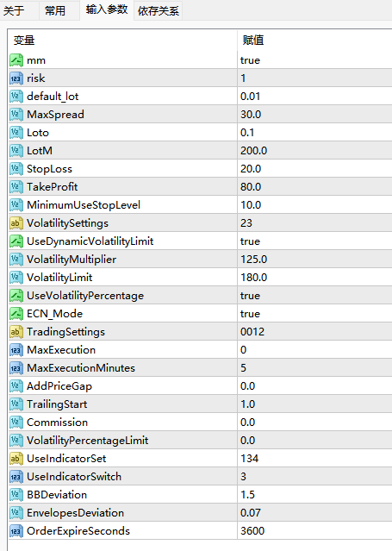Image resolution: width=392 pixels, height=551 pixels.
Task: Edit the default_lot value 0.01
Action: click(x=250, y=97)
